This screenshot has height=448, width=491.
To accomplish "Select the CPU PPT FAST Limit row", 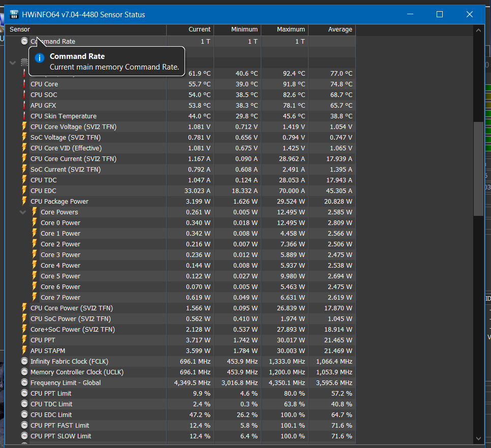I will coord(180,425).
